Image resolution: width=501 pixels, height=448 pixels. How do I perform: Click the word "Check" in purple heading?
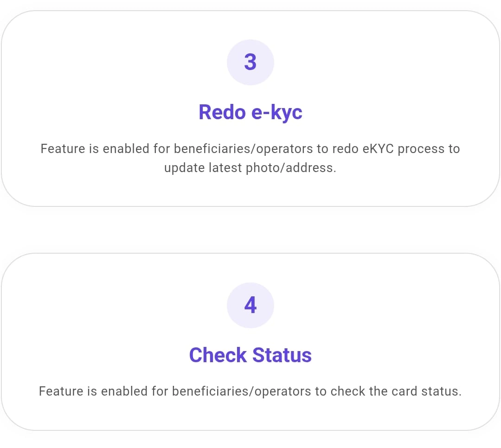pyautogui.click(x=218, y=355)
